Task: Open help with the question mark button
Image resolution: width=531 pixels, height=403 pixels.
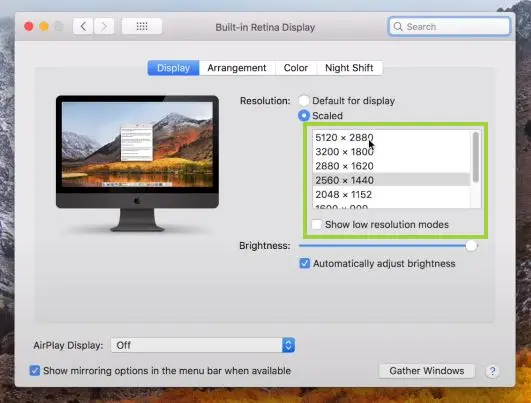Action: pyautogui.click(x=492, y=371)
